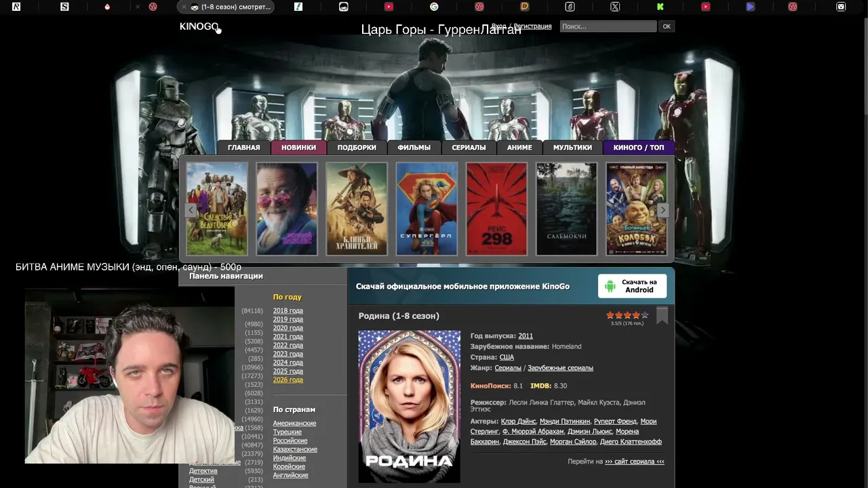Screen dimensions: 868x488
Task: Click the OK search button
Action: [667, 26]
